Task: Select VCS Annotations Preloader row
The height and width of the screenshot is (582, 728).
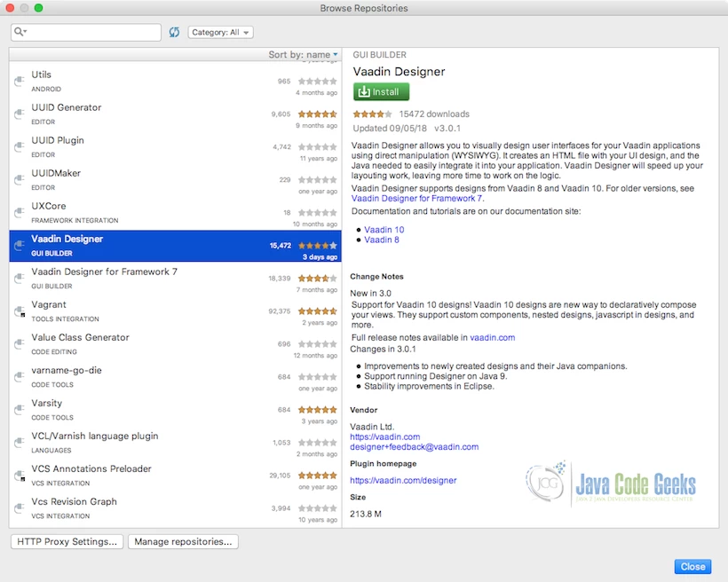Action: pyautogui.click(x=175, y=476)
